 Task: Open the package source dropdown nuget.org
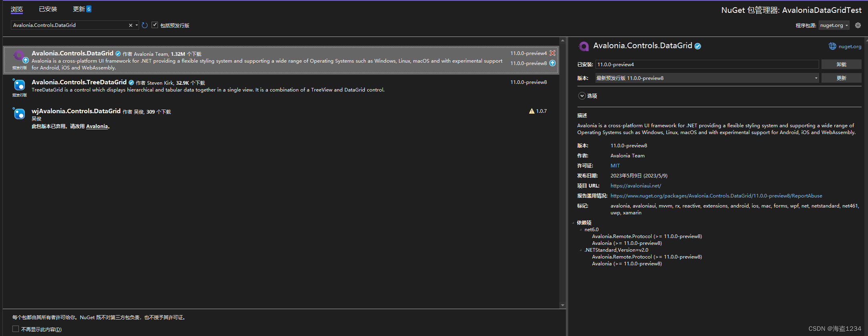pos(834,25)
